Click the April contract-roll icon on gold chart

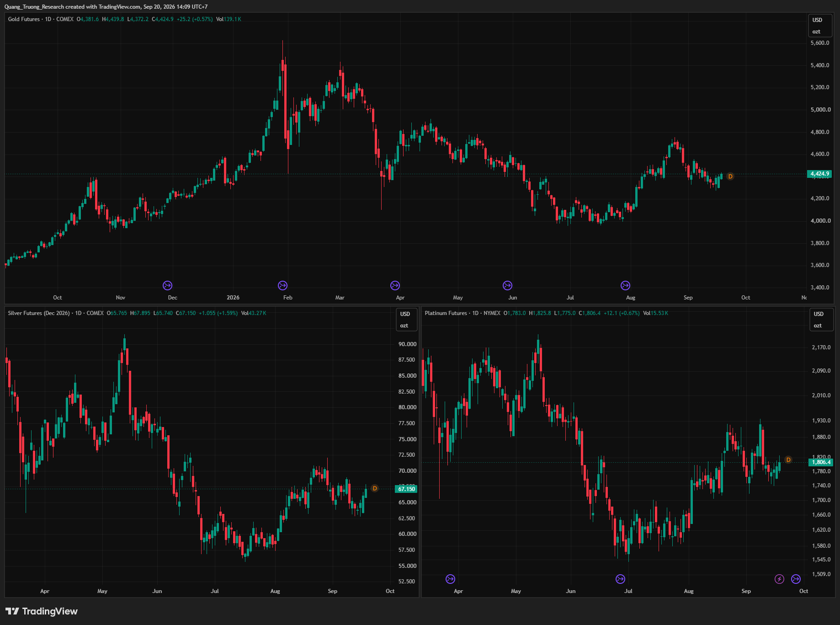[395, 285]
